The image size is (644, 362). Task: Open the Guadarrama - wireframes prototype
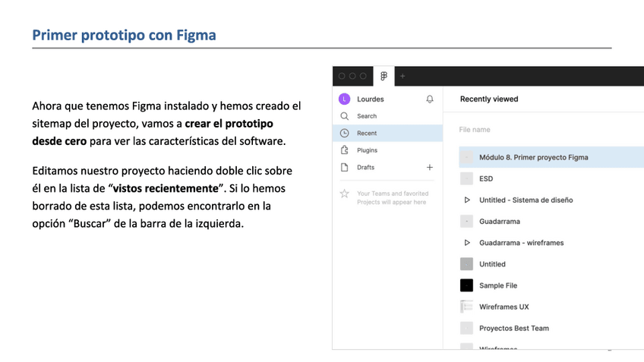click(521, 243)
